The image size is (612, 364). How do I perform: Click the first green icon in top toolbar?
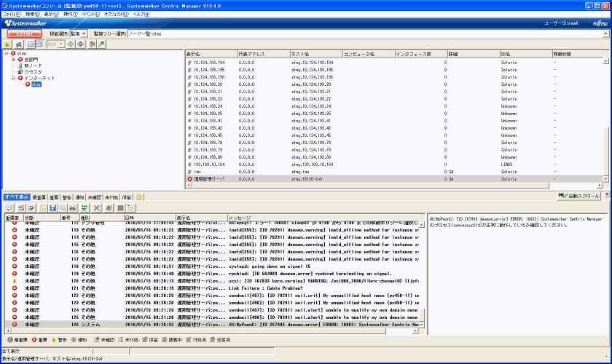point(7,44)
